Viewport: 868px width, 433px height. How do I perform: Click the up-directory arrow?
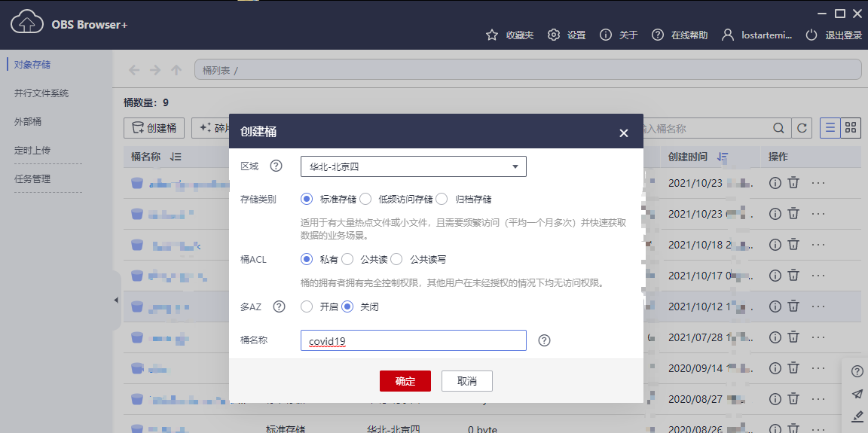(176, 70)
